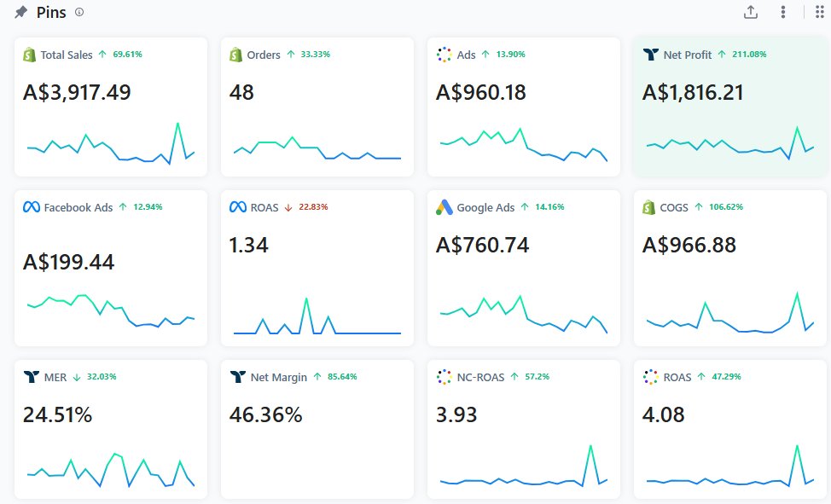Click the up arrow beside Net Margin 85.64%

coord(317,376)
